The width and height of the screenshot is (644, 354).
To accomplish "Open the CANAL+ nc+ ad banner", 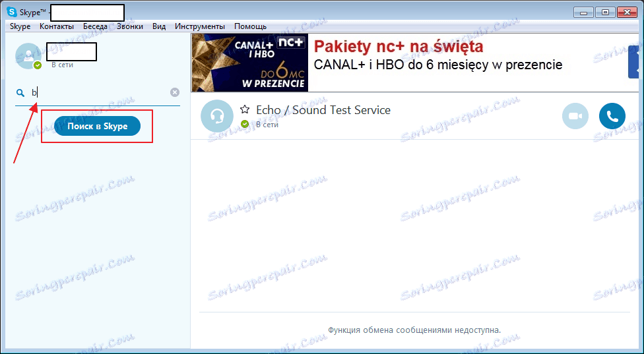I will pos(249,63).
